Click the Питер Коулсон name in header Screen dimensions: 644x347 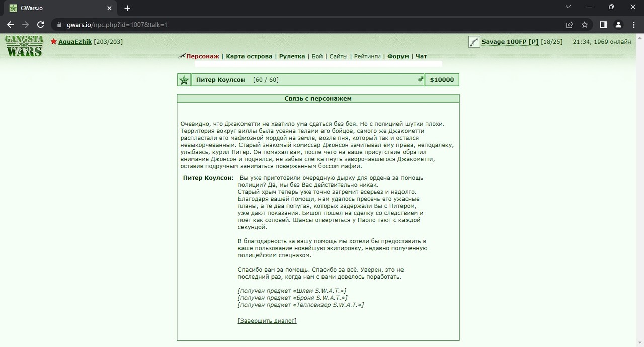(220, 80)
